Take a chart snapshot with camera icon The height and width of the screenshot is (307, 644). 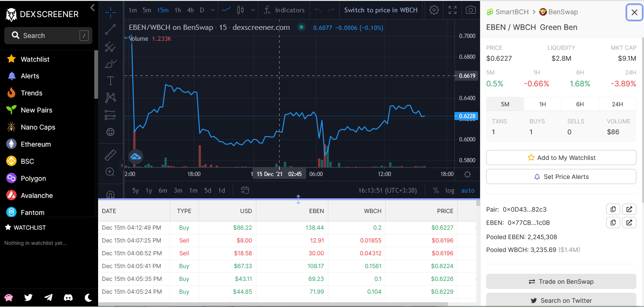tap(471, 10)
